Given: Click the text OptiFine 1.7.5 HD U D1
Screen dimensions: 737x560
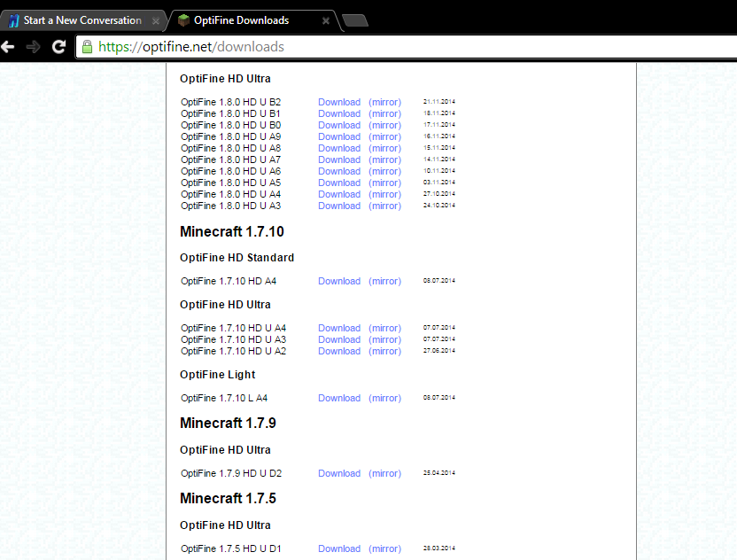Looking at the screenshot, I should (x=231, y=548).
